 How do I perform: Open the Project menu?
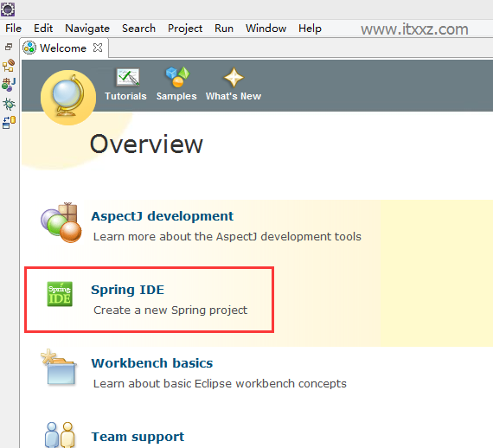pyautogui.click(x=185, y=29)
